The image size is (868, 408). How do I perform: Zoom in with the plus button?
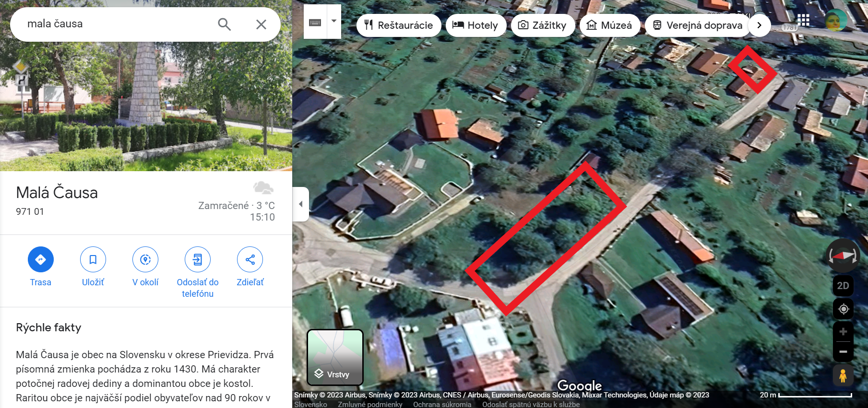pos(843,332)
